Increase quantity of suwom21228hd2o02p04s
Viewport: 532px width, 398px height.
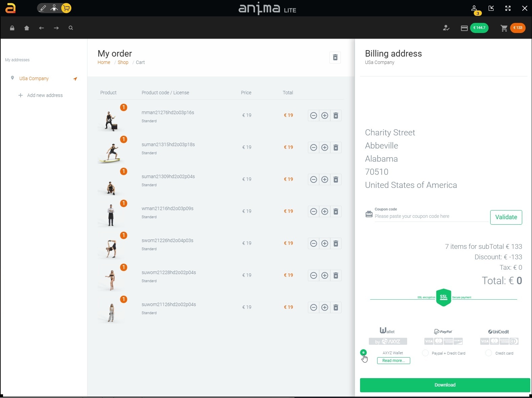(x=324, y=275)
